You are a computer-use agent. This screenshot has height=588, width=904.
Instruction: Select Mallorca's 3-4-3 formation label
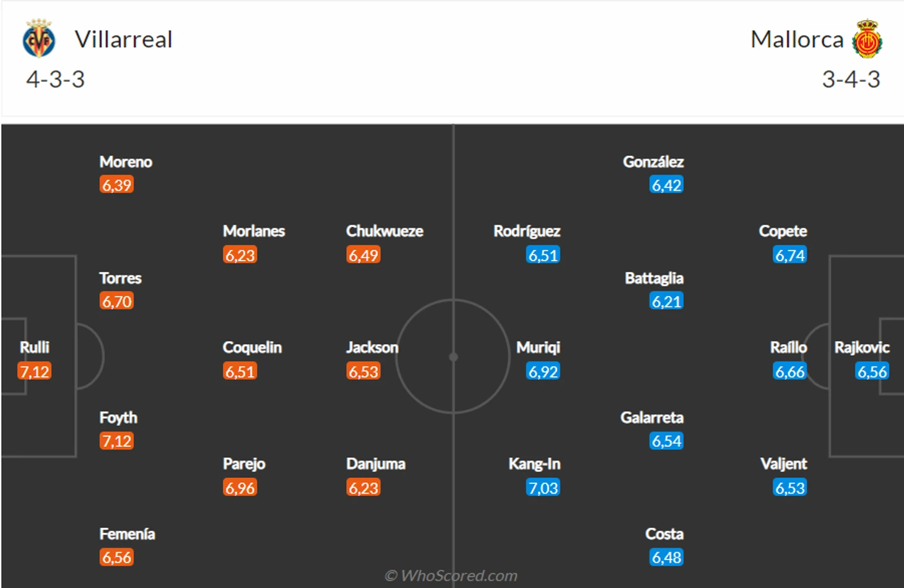tap(851, 79)
